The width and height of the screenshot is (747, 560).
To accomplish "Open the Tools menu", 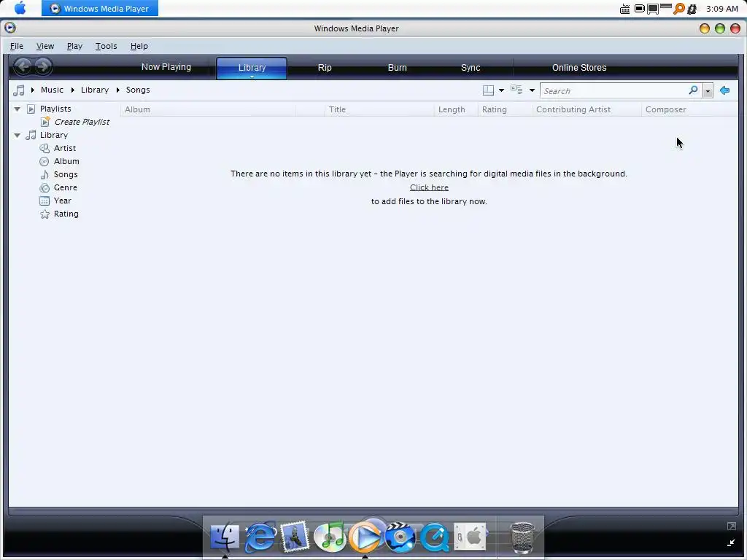I will pos(107,46).
